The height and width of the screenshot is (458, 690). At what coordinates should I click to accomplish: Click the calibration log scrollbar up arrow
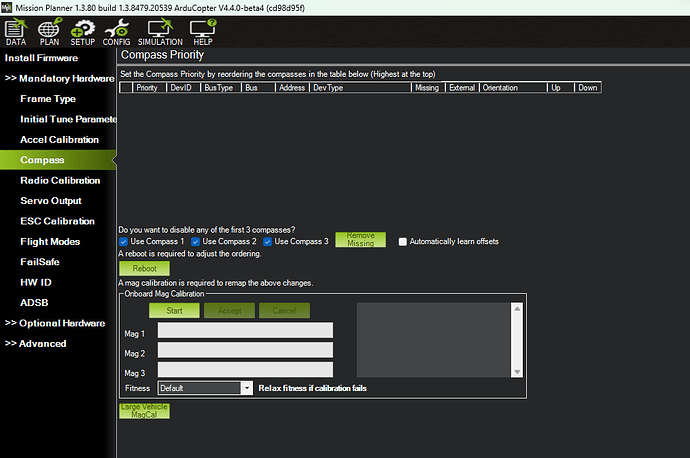pyautogui.click(x=517, y=309)
